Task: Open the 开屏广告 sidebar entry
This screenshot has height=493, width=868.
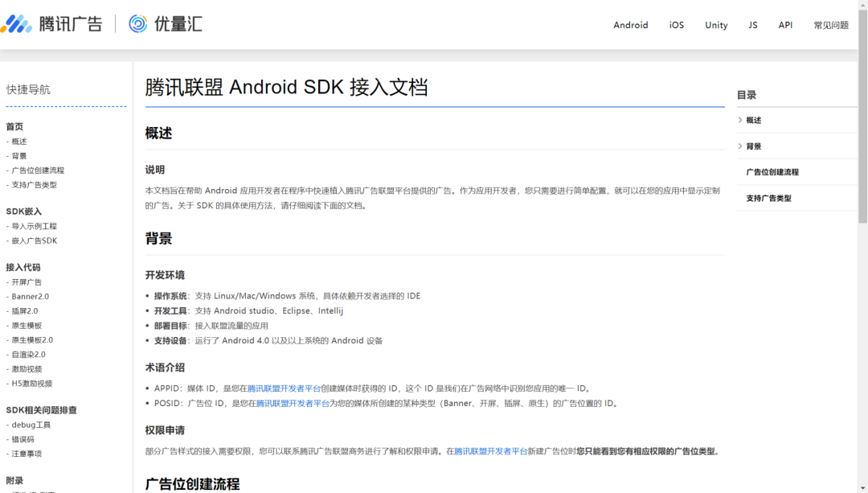Action: (x=27, y=282)
